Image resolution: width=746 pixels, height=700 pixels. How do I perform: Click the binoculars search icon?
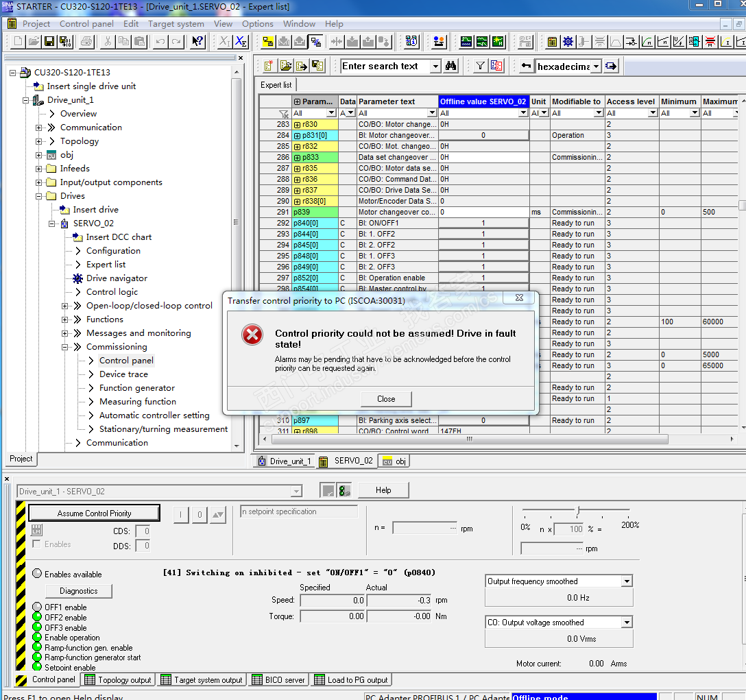(451, 66)
